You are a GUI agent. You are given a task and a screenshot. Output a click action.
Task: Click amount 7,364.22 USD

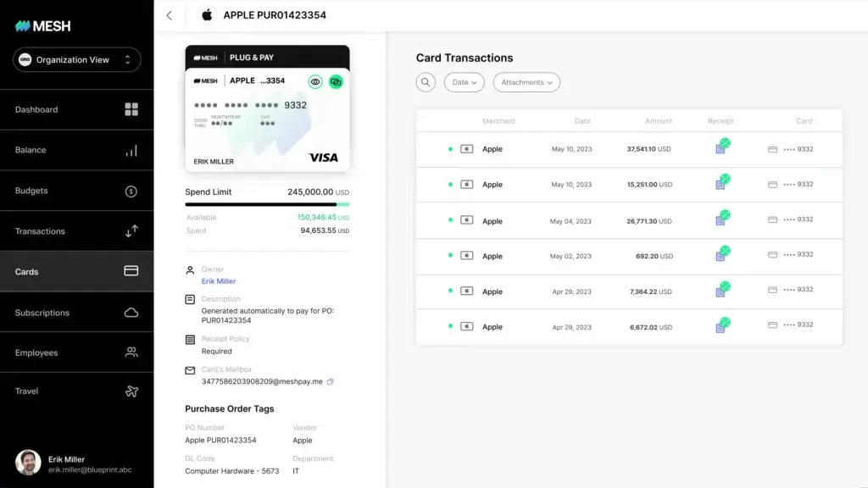650,291
